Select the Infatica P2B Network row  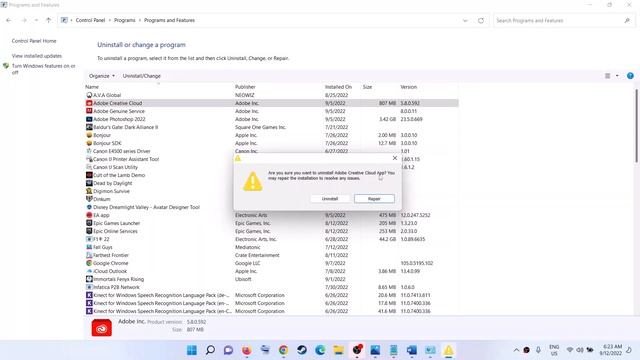pos(271,287)
